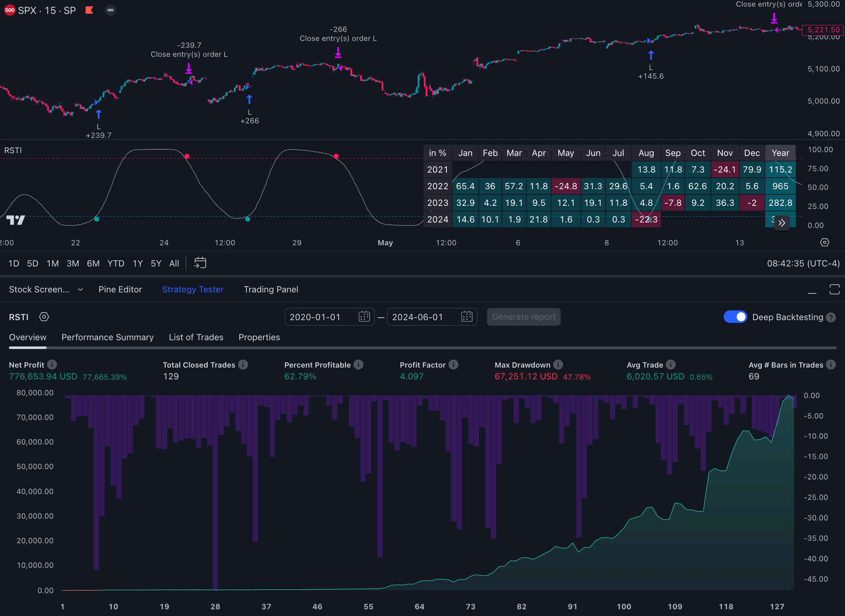Image resolution: width=845 pixels, height=616 pixels.
Task: Click the 2023 Year cell 282.8
Action: click(781, 203)
